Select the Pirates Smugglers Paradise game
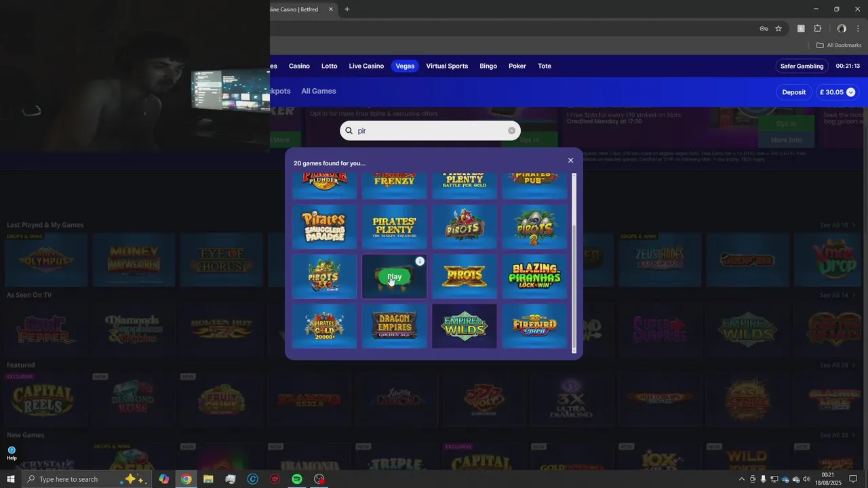Screen dimensions: 868x488 [x=324, y=227]
